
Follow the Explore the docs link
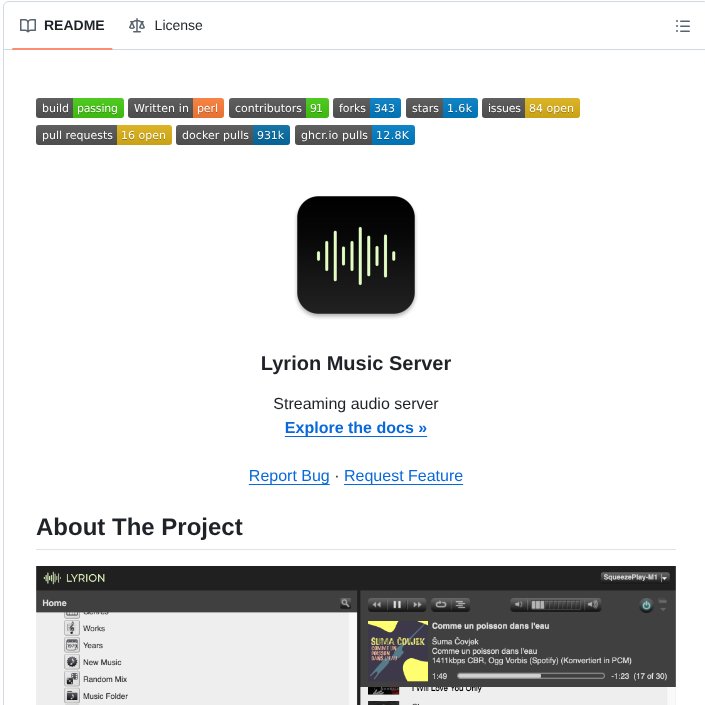[x=356, y=428]
